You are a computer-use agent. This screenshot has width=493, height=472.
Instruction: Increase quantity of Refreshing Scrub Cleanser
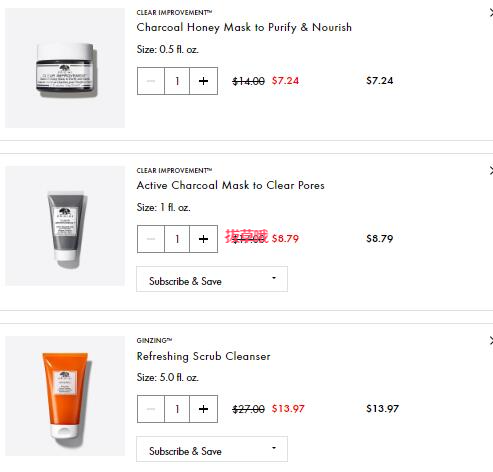(203, 409)
